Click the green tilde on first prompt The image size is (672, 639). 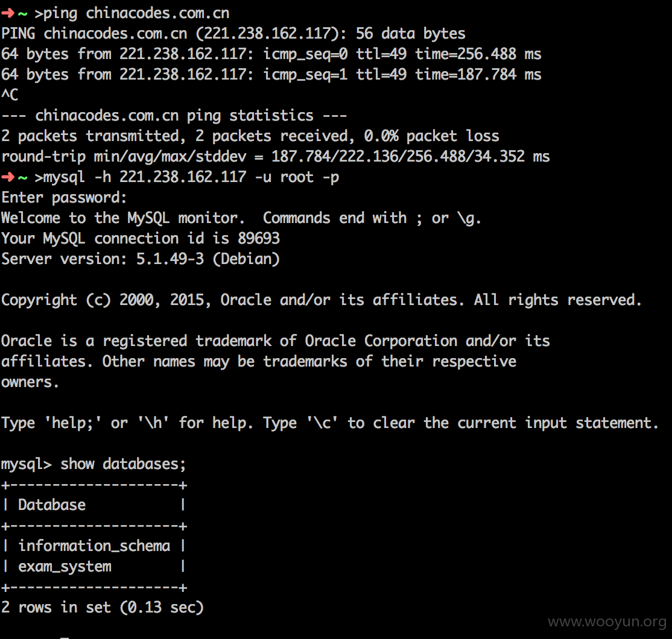(23, 14)
